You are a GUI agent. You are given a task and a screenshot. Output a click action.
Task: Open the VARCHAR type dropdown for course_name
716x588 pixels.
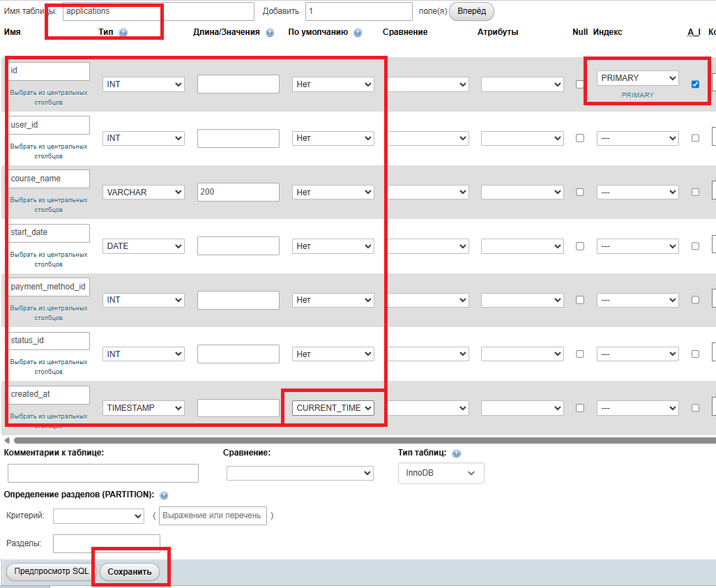[144, 192]
